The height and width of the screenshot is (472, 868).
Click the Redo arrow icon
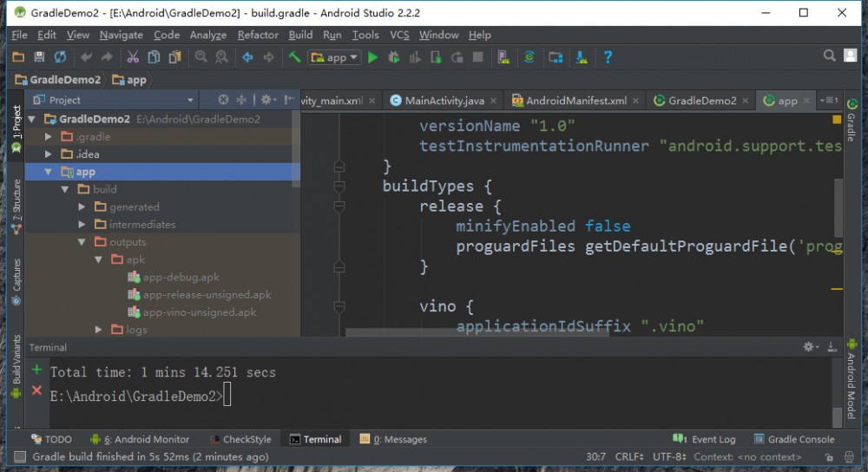107,57
